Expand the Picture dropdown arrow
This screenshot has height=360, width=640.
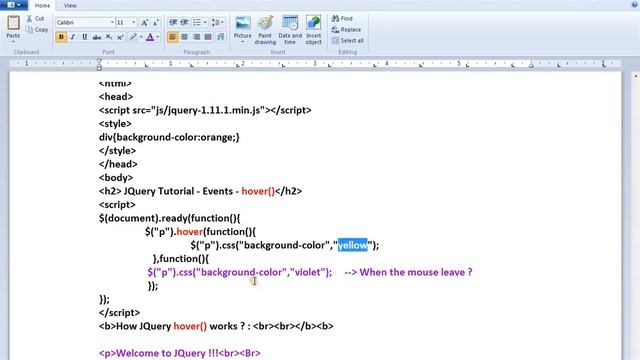pos(242,42)
